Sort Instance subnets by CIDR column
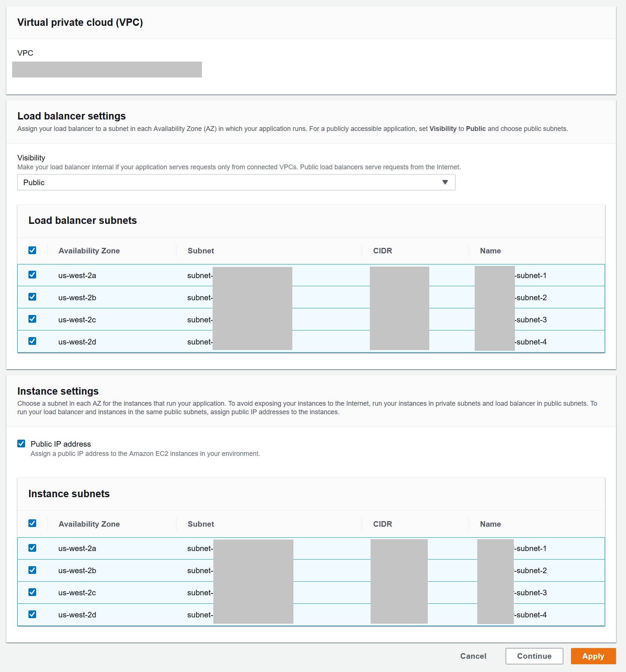 point(382,524)
